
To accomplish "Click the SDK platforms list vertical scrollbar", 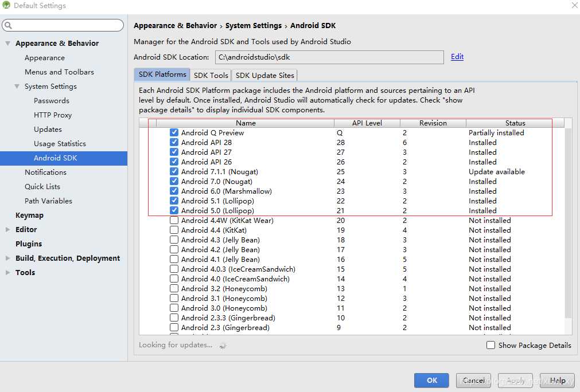I will click(x=569, y=223).
